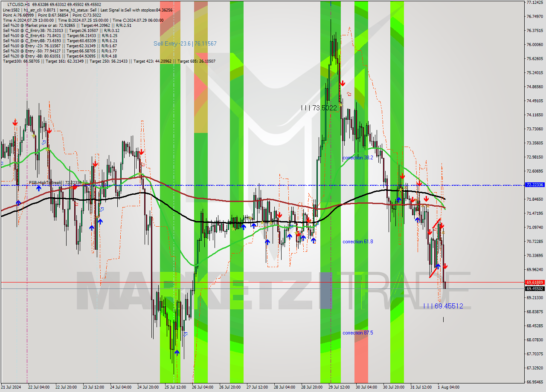Click the 68.45285 price axis label

[535, 326]
